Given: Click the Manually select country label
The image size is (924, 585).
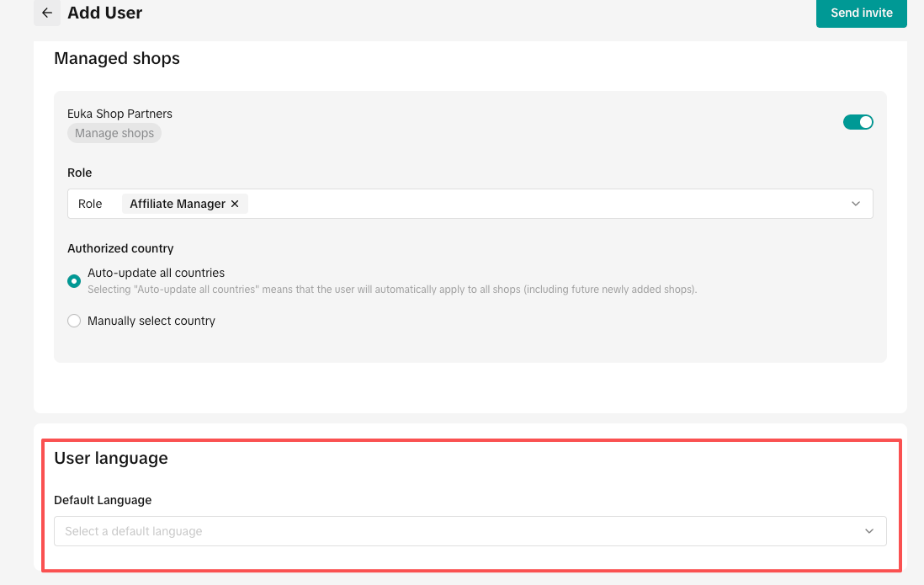Looking at the screenshot, I should click(151, 321).
